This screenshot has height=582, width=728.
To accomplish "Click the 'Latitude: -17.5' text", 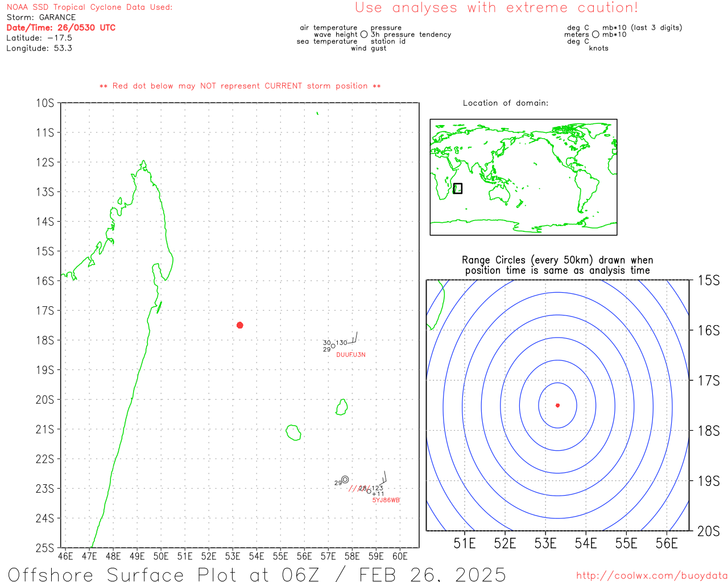I will 39,38.
